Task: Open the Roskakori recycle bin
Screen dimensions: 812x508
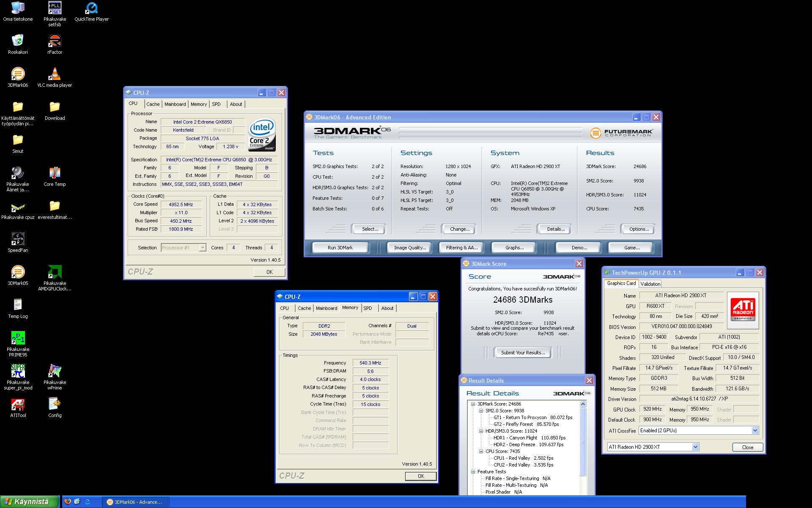Action: pos(18,44)
